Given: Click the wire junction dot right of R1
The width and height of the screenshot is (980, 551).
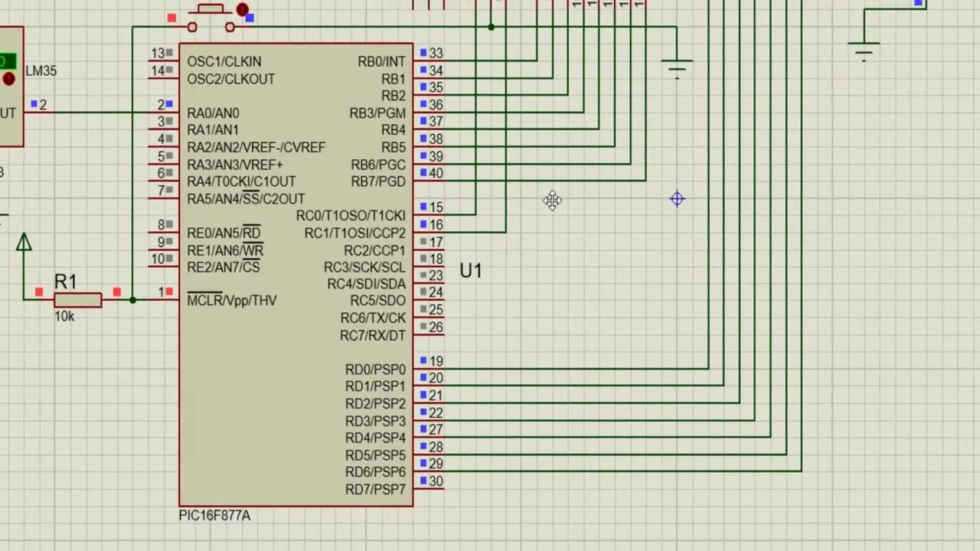Looking at the screenshot, I should coord(132,300).
